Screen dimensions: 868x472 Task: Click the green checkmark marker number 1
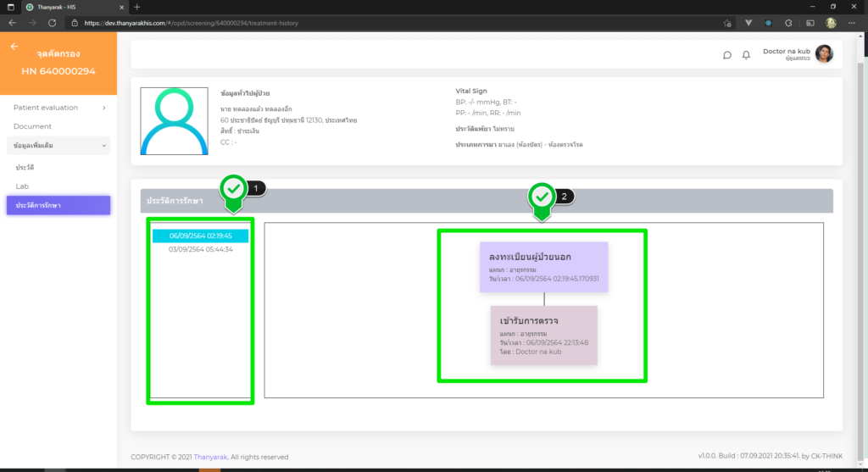pos(235,190)
